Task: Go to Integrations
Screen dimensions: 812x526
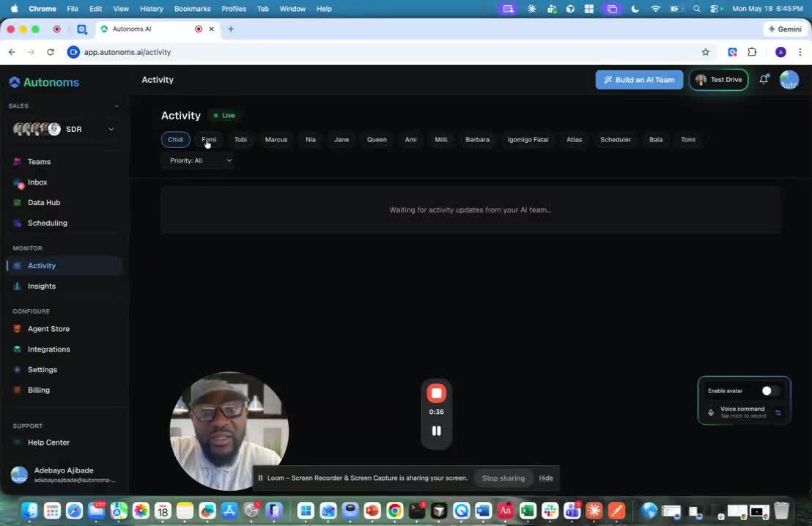Action: pyautogui.click(x=48, y=349)
